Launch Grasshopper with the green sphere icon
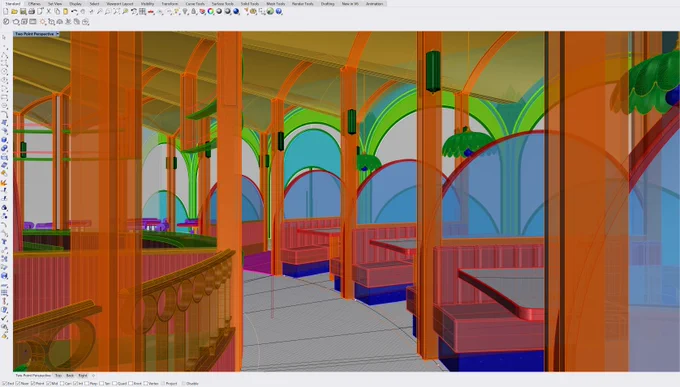 click(270, 11)
